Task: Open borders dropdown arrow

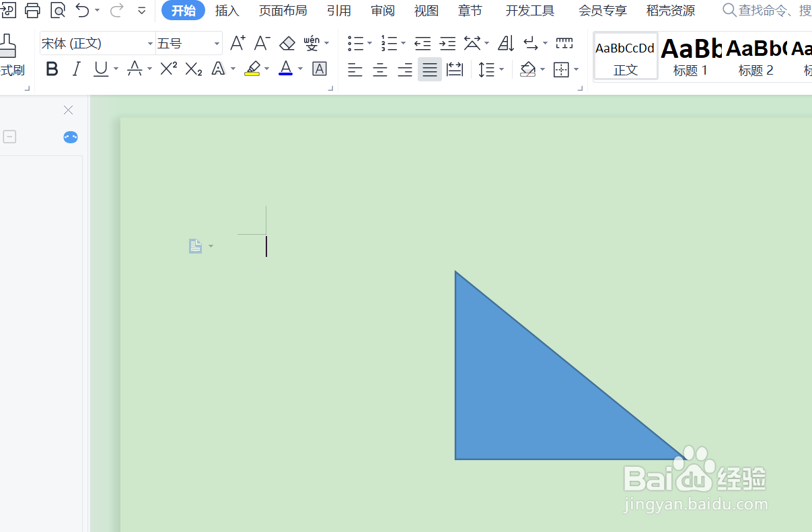Action: [x=577, y=69]
